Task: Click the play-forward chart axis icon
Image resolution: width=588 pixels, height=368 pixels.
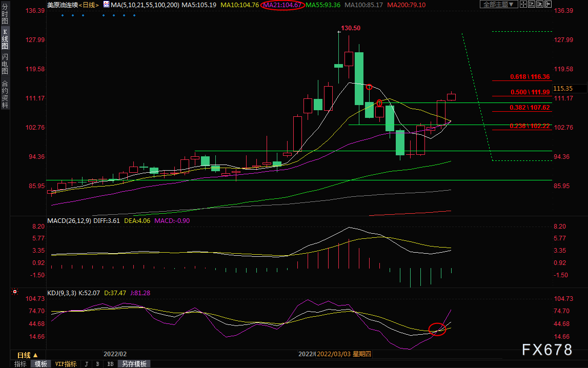Action: (540, 4)
